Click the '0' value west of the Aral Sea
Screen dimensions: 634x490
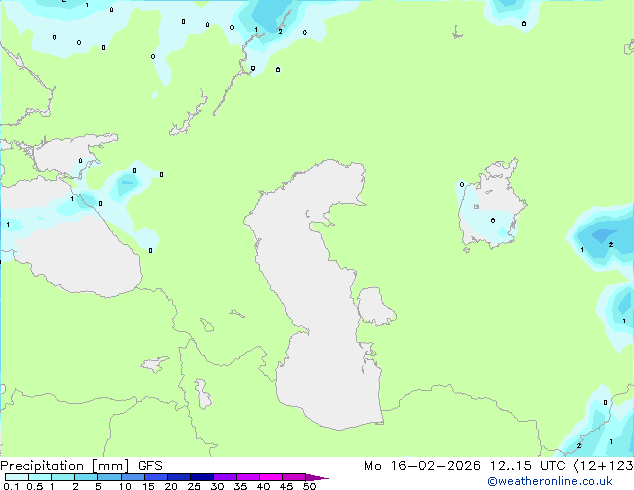[x=462, y=184]
